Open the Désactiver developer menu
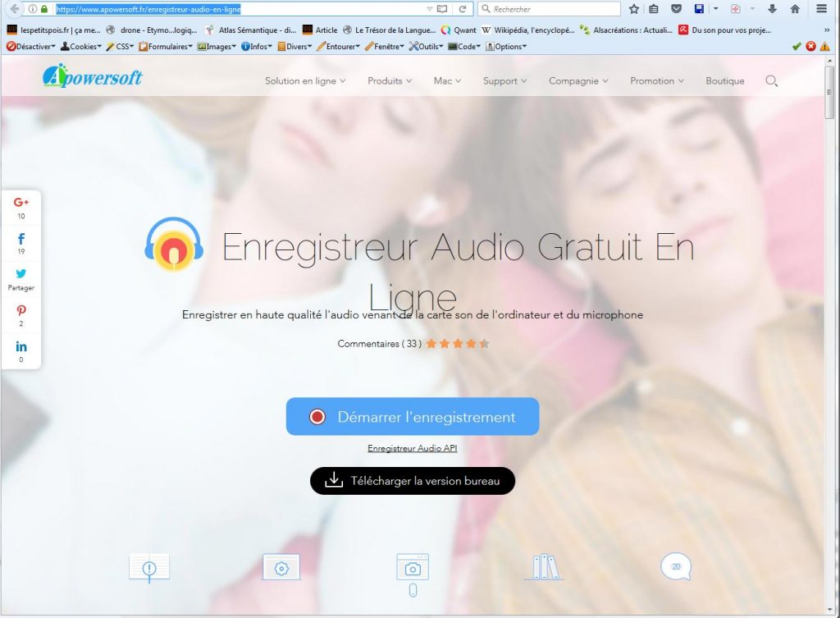 point(31,46)
